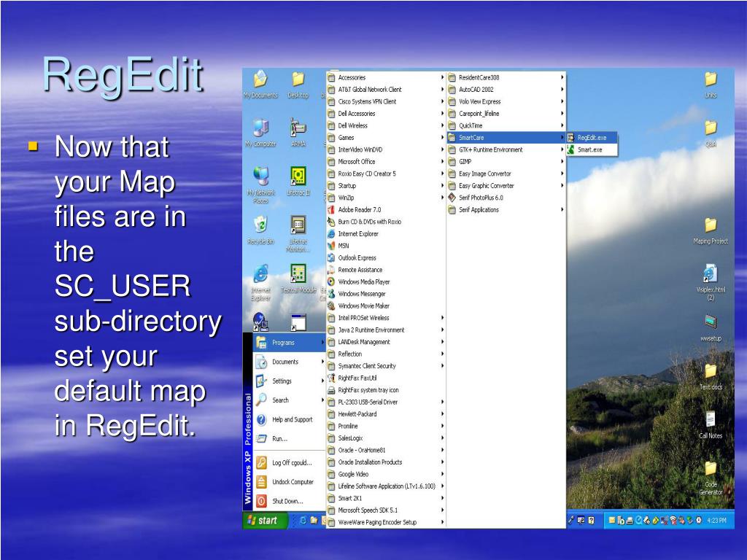Launch MSN from the Programs menu
This screenshot has width=747, height=560.
[x=386, y=246]
